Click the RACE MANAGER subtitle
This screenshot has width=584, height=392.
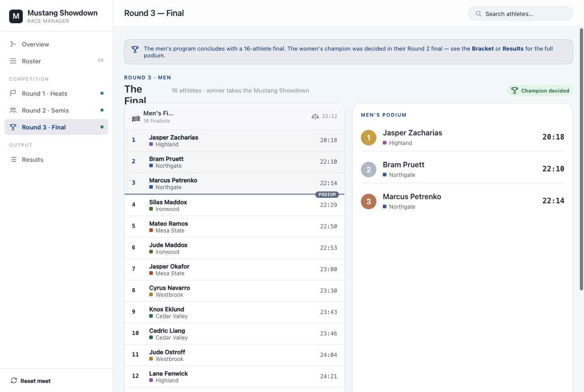tap(48, 21)
